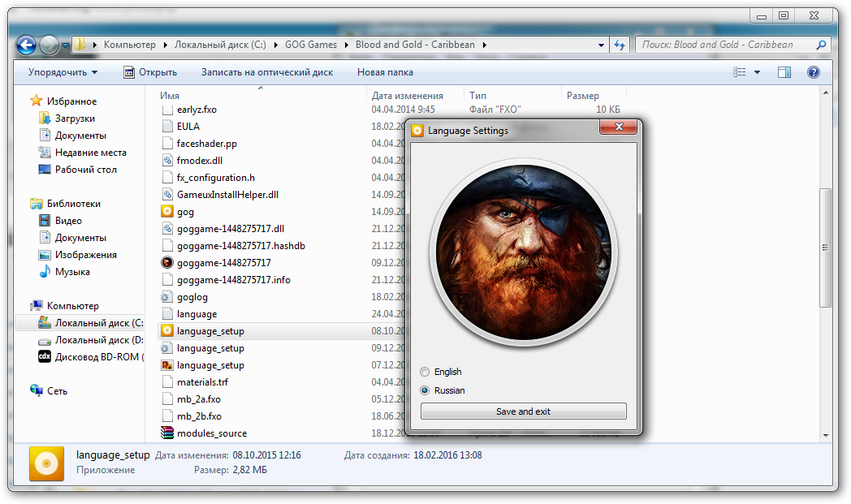Expand the arrow after GOG Games breadcrumb
The image size is (851, 504).
(346, 45)
